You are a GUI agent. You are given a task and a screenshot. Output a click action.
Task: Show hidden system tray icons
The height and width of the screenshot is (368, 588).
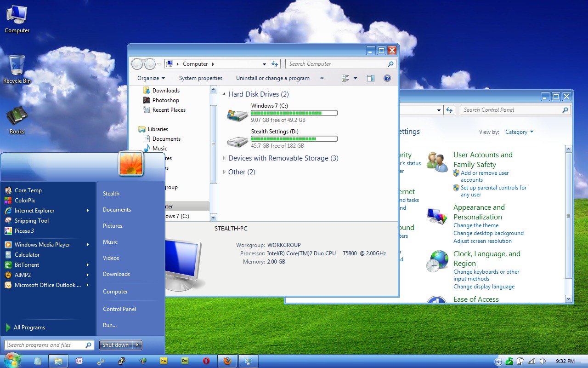[x=498, y=362]
